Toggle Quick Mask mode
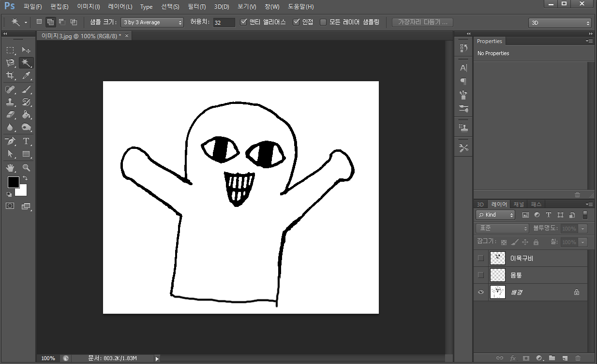This screenshot has height=364, width=597. click(x=10, y=206)
